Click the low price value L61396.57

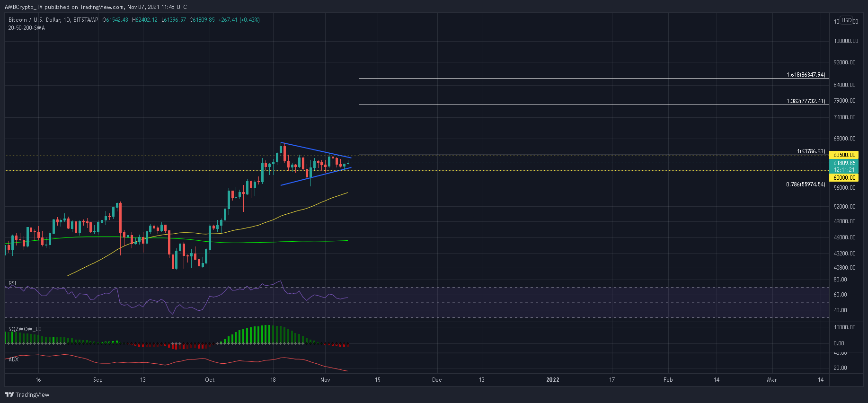(174, 20)
